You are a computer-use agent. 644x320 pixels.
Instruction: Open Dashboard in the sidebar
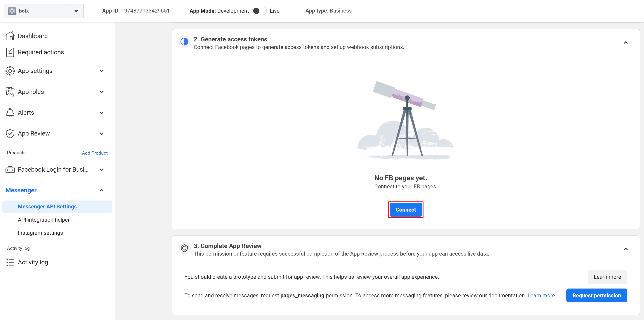[33, 36]
